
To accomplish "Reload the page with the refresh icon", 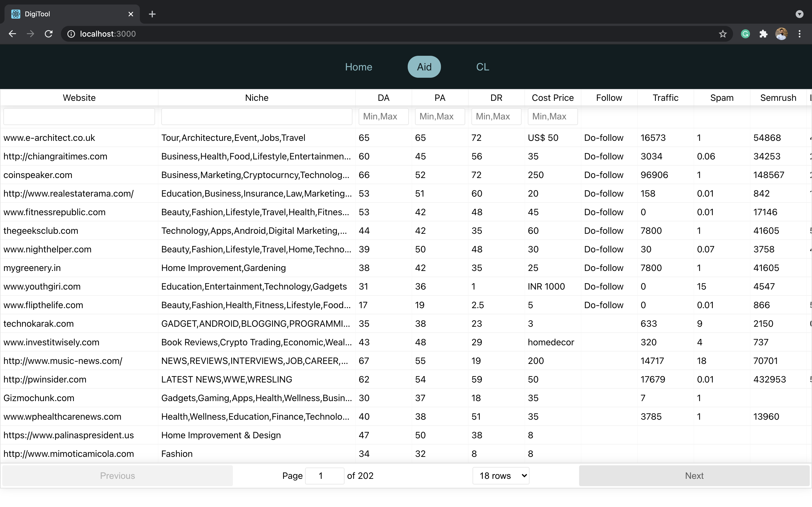I will (48, 34).
